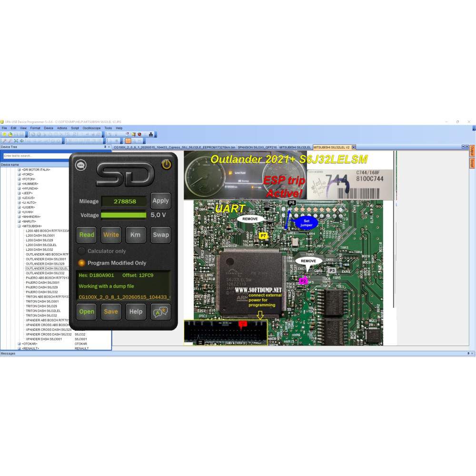Image resolution: width=476 pixels, height=476 pixels.
Task: Open the chat bubble icon on SD panel
Action: (81, 165)
